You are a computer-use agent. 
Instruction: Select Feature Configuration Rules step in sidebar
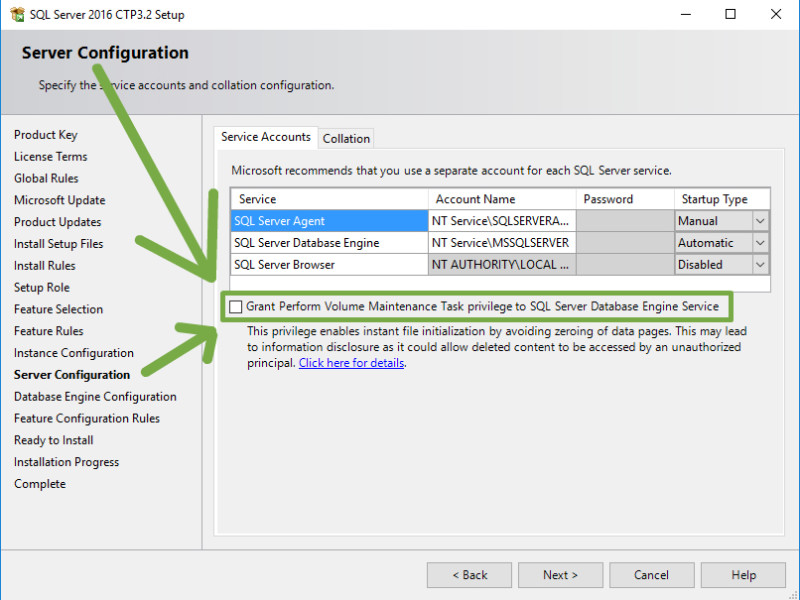click(x=87, y=418)
